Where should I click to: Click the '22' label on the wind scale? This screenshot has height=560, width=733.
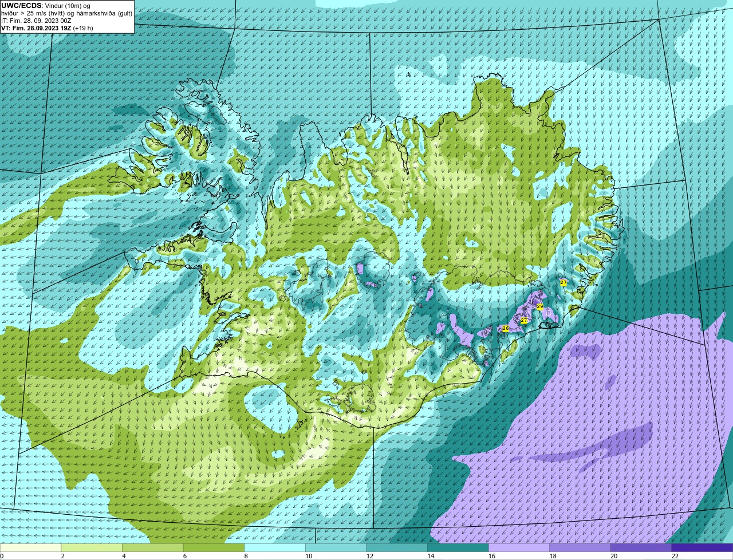coord(675,556)
